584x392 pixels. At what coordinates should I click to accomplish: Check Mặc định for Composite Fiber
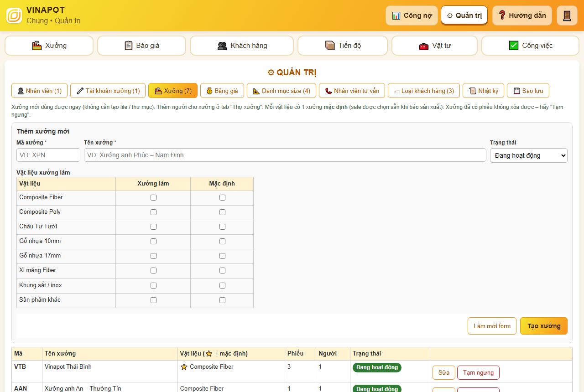coord(222,197)
